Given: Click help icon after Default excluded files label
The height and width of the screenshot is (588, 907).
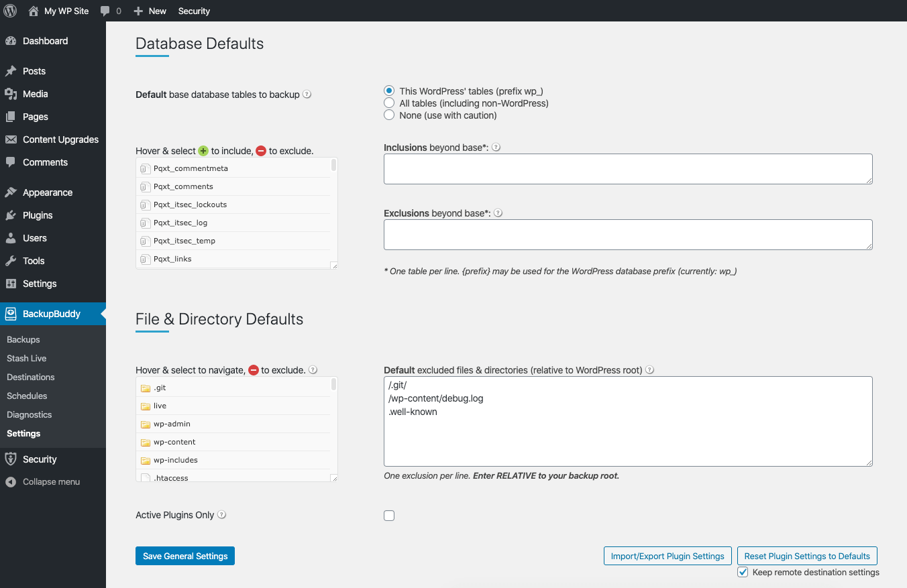Looking at the screenshot, I should (649, 369).
